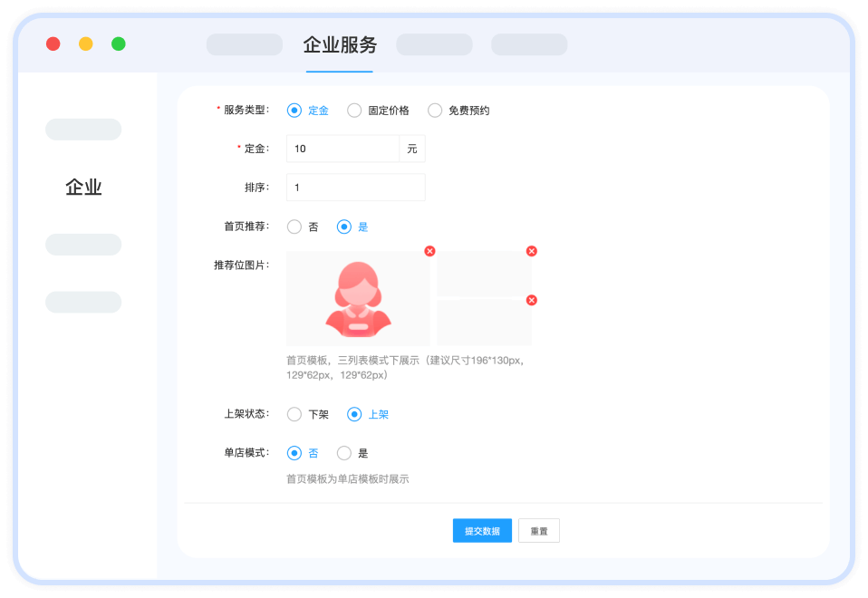The height and width of the screenshot is (598, 868).
Task: Submit the form with 提交数据
Action: tap(482, 531)
